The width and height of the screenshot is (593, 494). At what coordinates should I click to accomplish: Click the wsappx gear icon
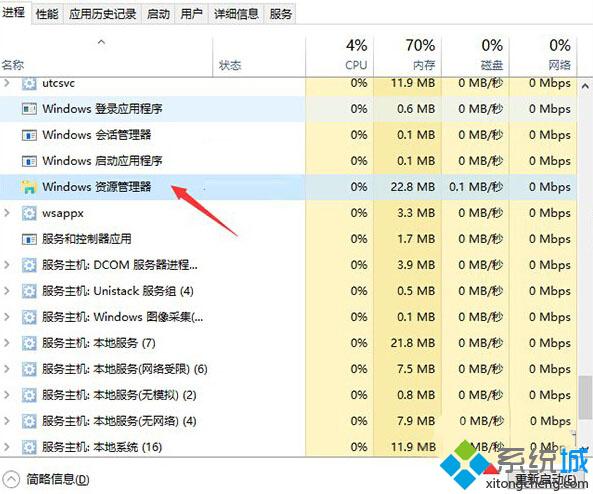coord(29,213)
